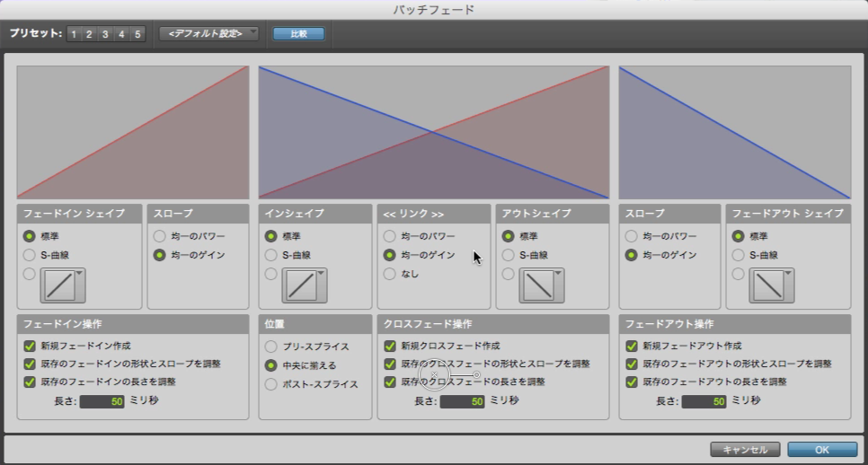
Task: Select 中央に揃える position
Action: (x=270, y=365)
